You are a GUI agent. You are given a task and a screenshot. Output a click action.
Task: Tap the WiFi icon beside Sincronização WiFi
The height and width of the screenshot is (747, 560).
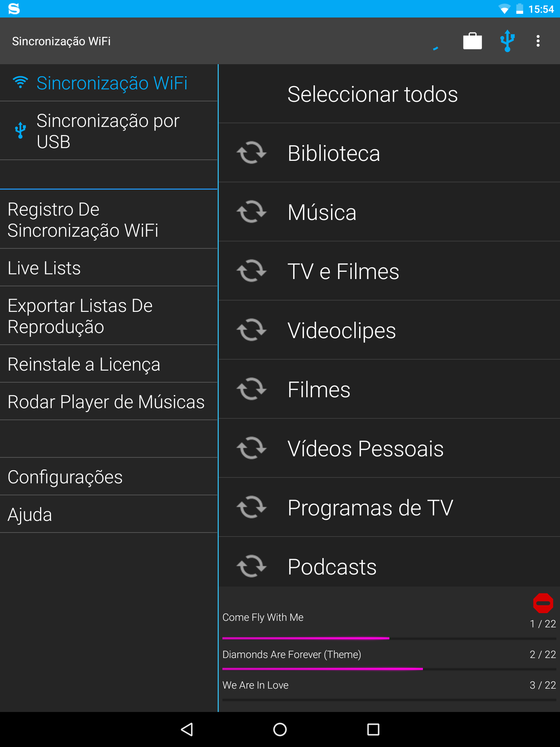20,82
